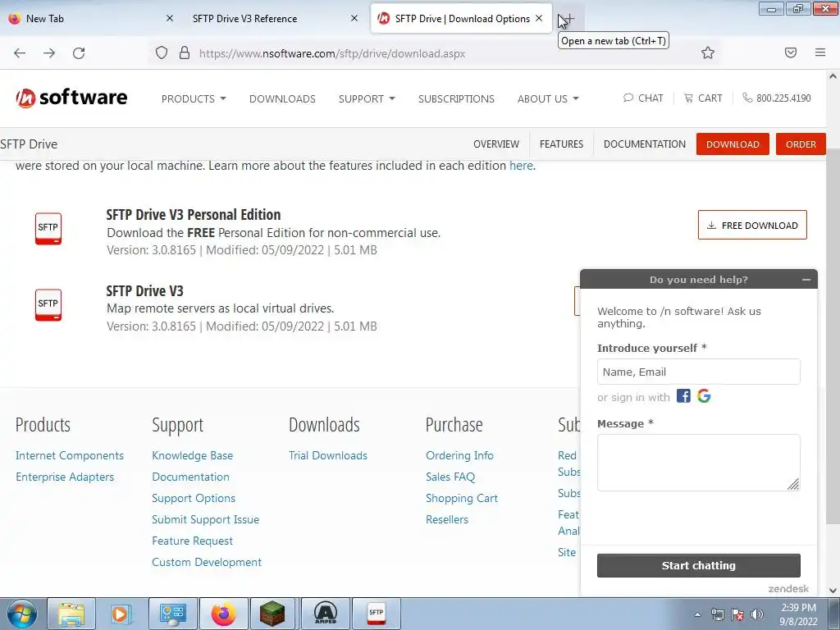This screenshot has width=840, height=630.
Task: Switch to the New Tab tab
Action: pos(91,18)
